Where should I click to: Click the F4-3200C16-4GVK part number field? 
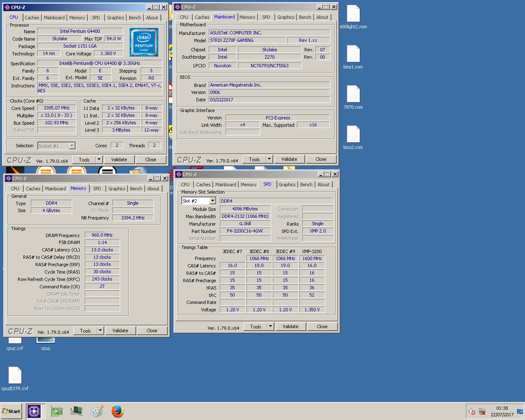(x=245, y=231)
